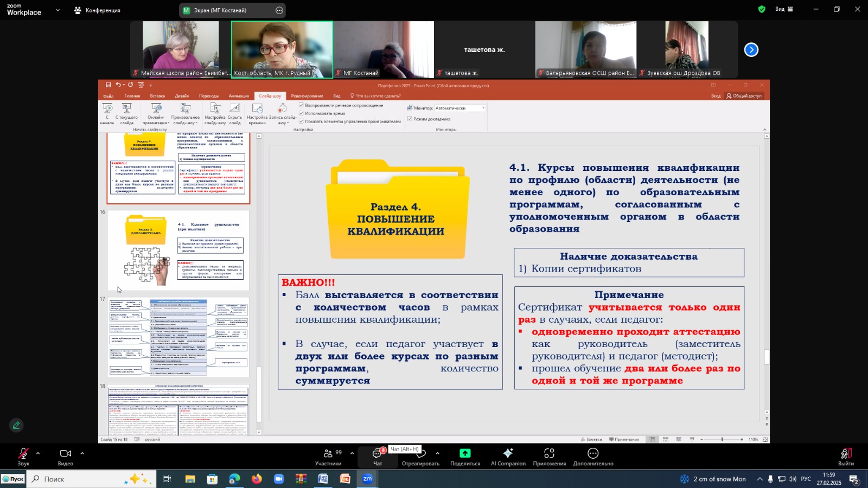This screenshot has height=488, width=868.
Task: Disable the Presenter view checkbox
Action: [410, 119]
